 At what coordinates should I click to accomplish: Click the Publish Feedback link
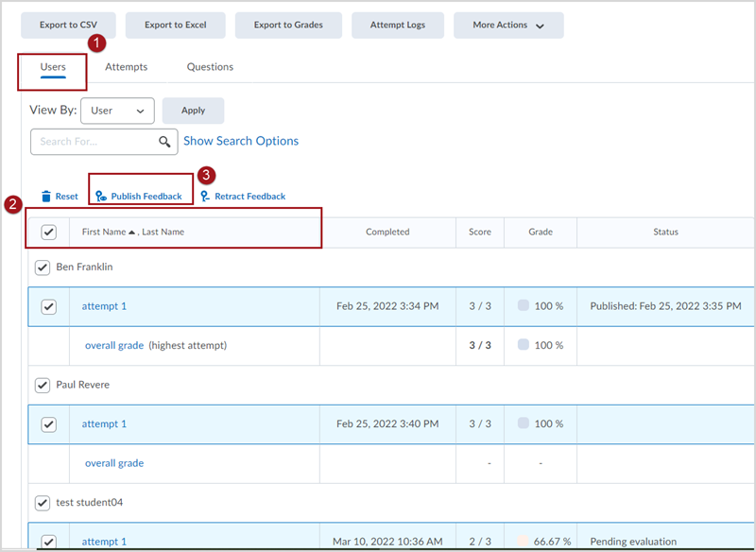(x=146, y=197)
